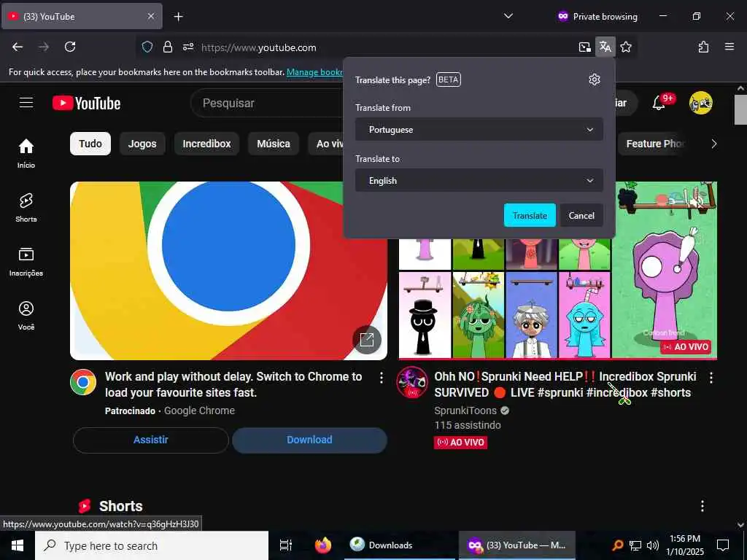Open more options for the Shorts section

pos(703,506)
